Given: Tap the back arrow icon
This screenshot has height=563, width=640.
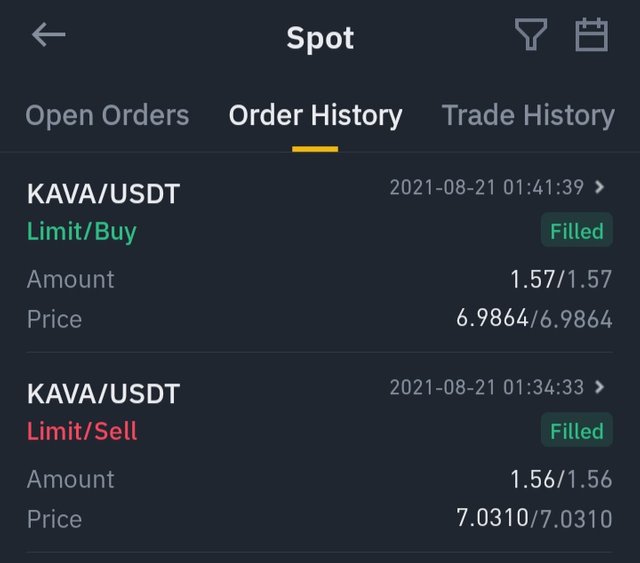Looking at the screenshot, I should (x=49, y=35).
